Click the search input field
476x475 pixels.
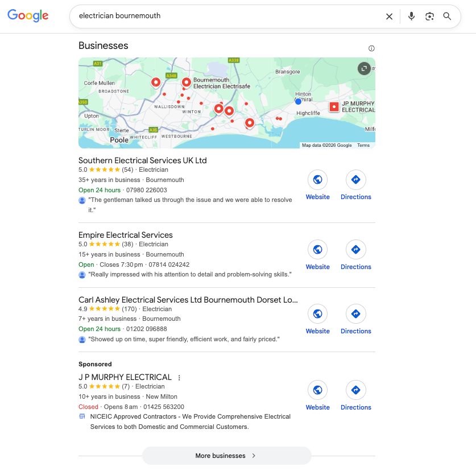pyautogui.click(x=227, y=16)
